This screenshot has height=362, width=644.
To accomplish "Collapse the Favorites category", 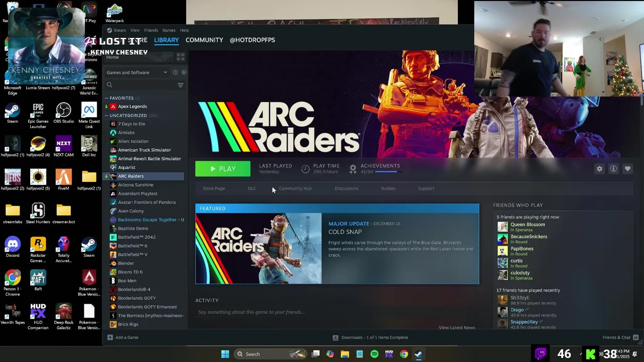I will point(107,98).
